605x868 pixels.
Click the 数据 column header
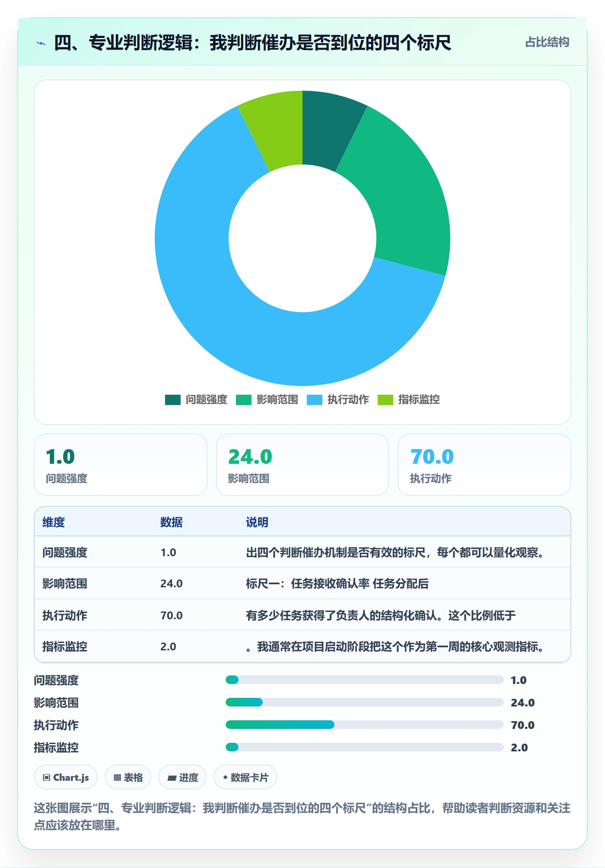tap(172, 522)
